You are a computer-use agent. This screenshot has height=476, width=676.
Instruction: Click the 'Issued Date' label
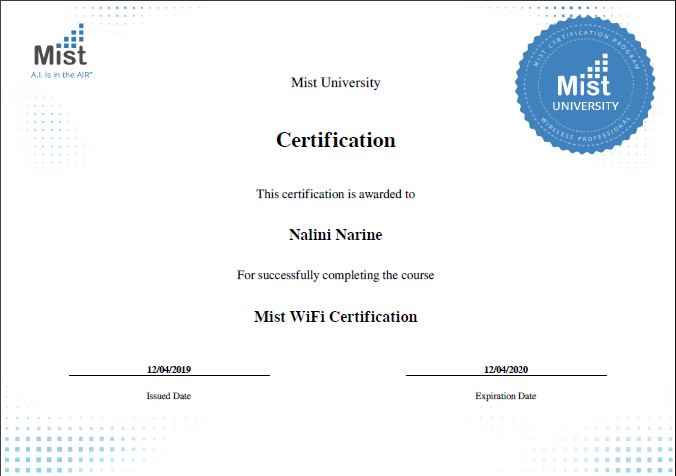point(169,396)
